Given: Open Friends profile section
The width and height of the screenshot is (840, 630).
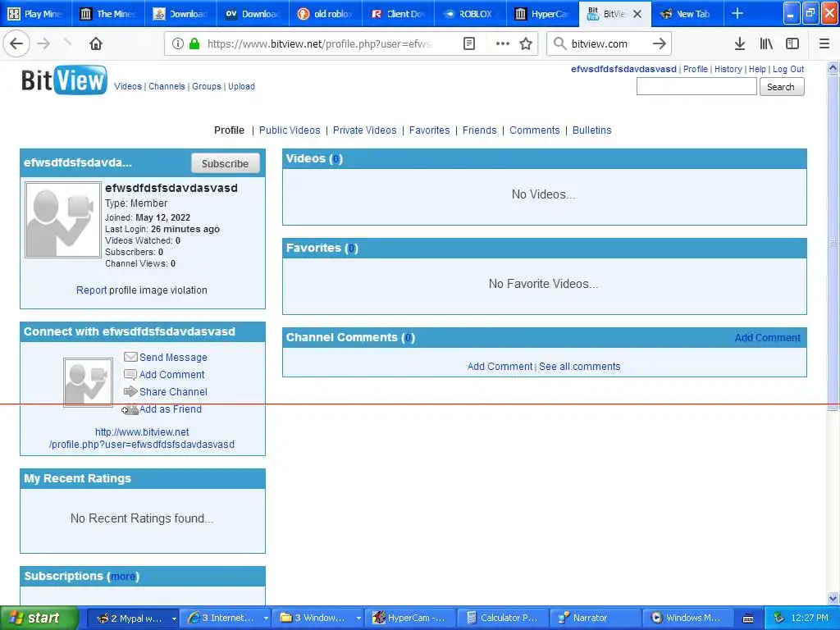Looking at the screenshot, I should click(x=479, y=130).
